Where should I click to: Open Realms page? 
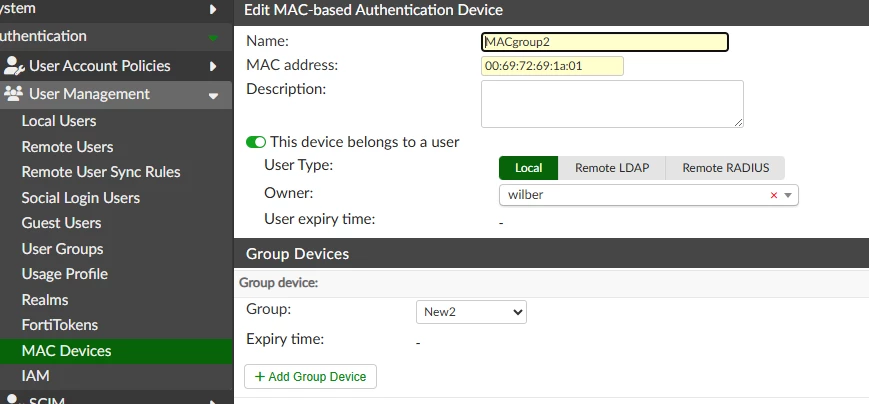pyautogui.click(x=44, y=300)
